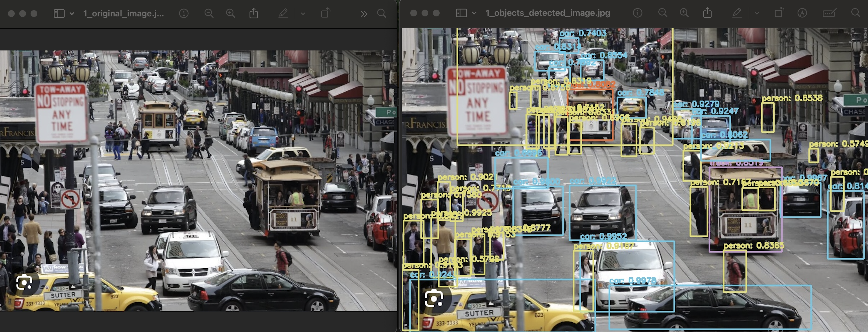The height and width of the screenshot is (332, 868).
Task: Zoom in on the objects detected image
Action: coord(684,13)
